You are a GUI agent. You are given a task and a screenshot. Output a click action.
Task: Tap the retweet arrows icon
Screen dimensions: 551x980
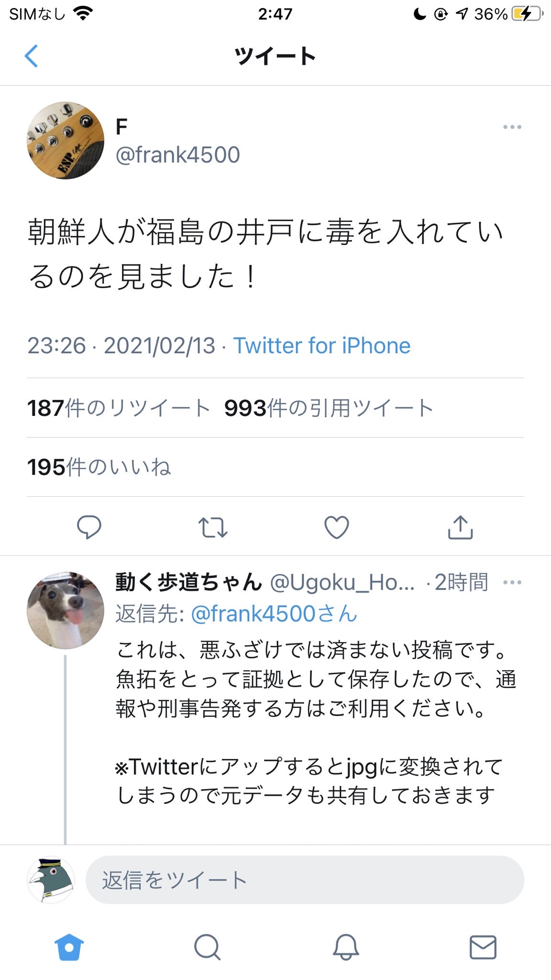coord(213,527)
